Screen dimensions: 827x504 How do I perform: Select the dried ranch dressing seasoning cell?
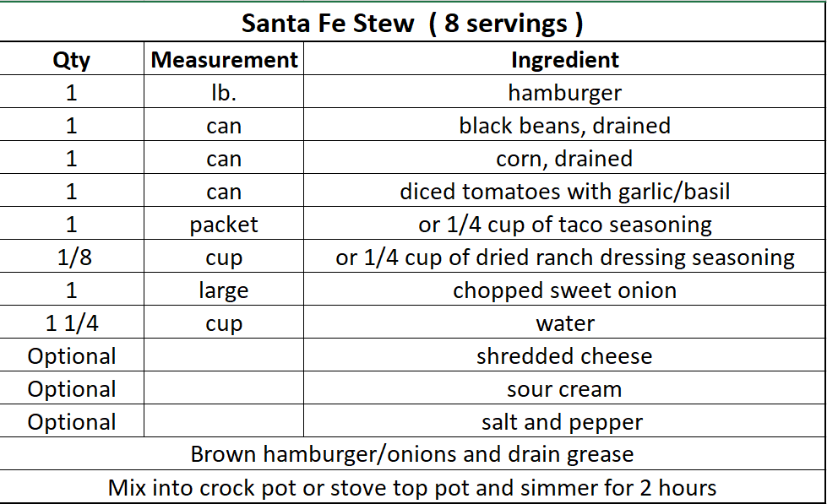(x=564, y=257)
